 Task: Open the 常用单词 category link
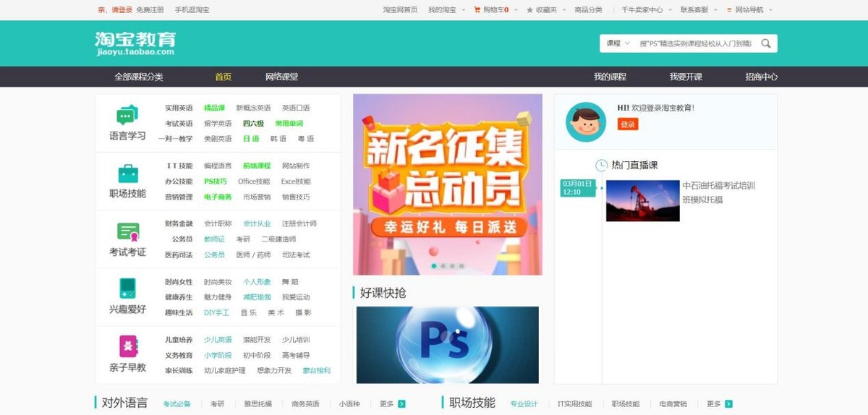click(x=289, y=124)
